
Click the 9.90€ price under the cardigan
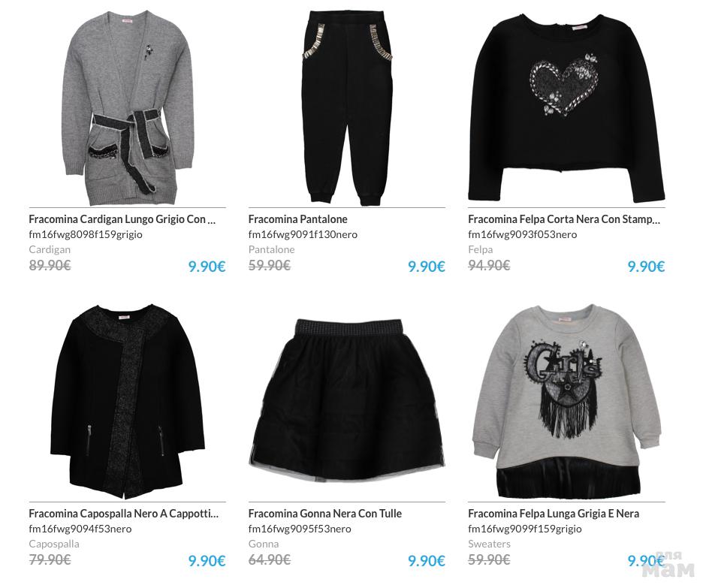[x=207, y=267]
